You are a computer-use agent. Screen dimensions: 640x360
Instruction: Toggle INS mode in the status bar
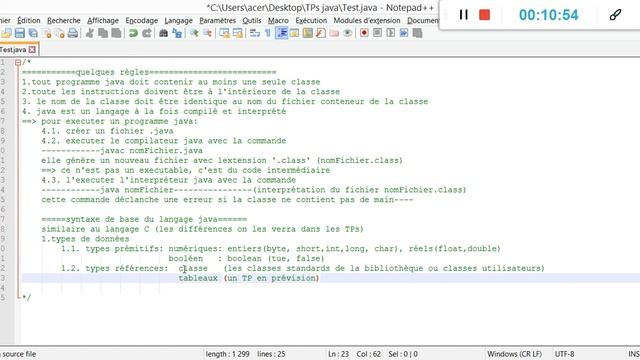(634, 354)
